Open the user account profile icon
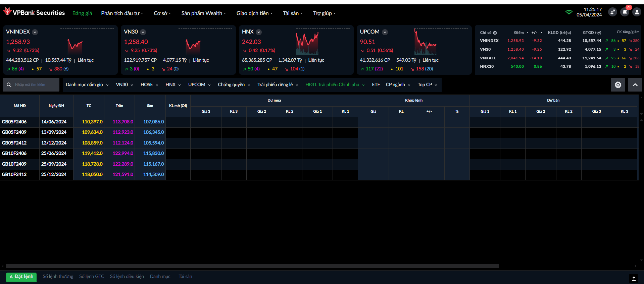 (x=637, y=12)
